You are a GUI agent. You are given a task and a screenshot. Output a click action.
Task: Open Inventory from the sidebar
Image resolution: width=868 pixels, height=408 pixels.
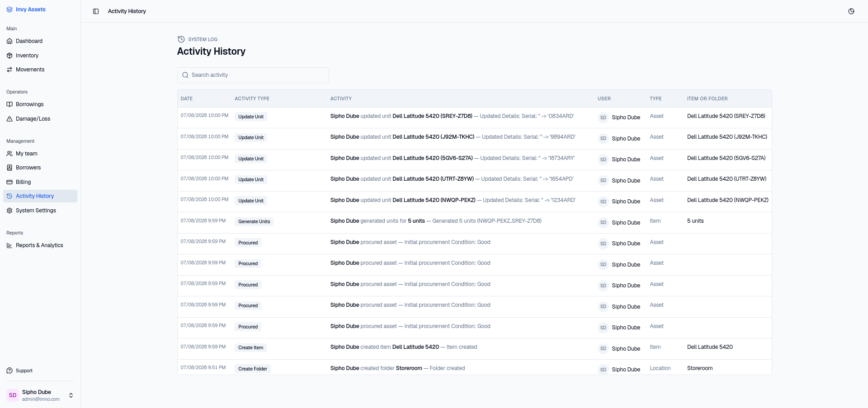[x=40, y=56]
